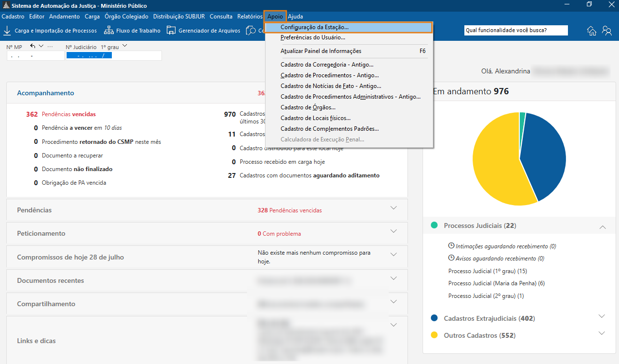Screen dimensions: 619x364
Task: Go to the home icon
Action: (592, 31)
